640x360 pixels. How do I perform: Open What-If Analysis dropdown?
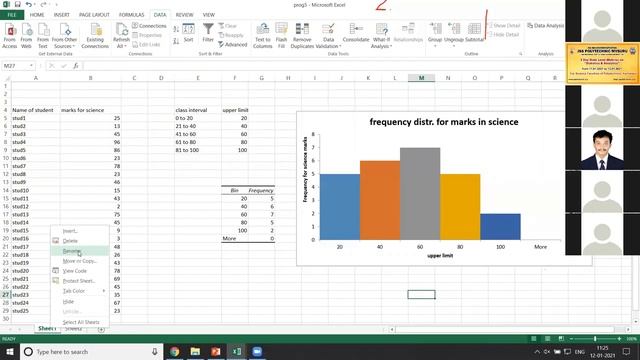(x=381, y=36)
